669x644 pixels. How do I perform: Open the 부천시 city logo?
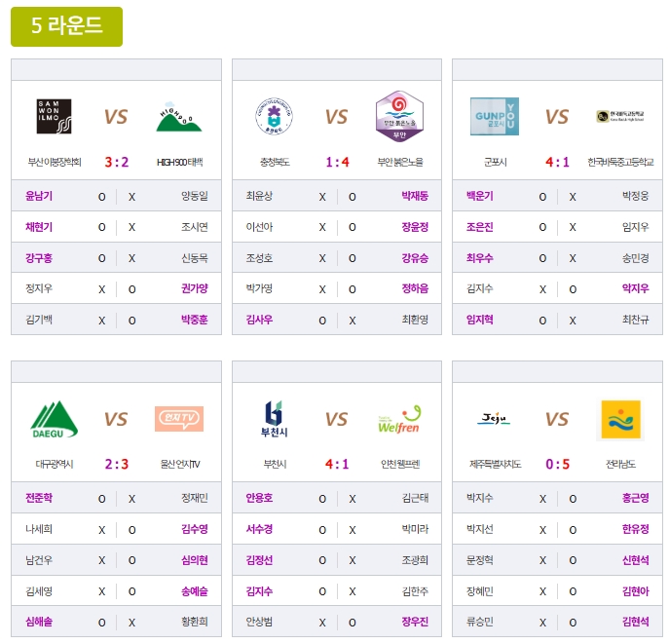[x=273, y=419]
